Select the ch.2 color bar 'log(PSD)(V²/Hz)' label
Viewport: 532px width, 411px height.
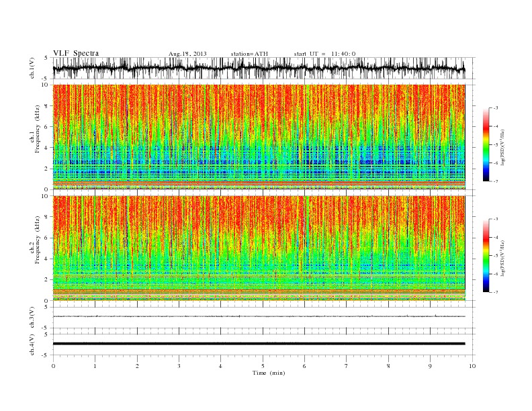503,258
